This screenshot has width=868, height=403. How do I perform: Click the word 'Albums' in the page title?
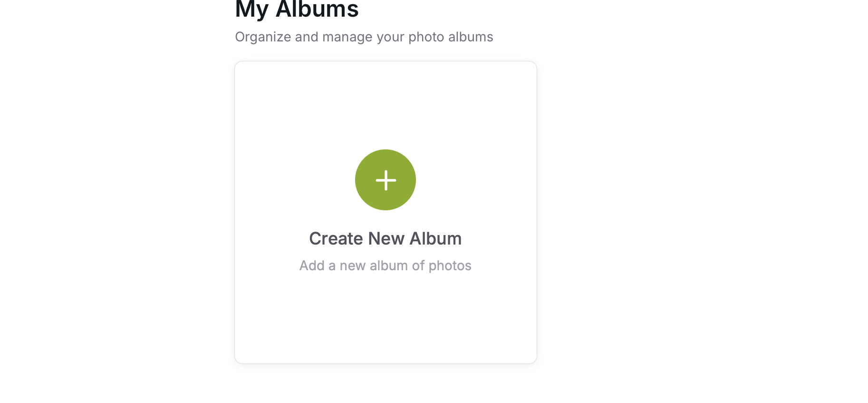pos(317,10)
